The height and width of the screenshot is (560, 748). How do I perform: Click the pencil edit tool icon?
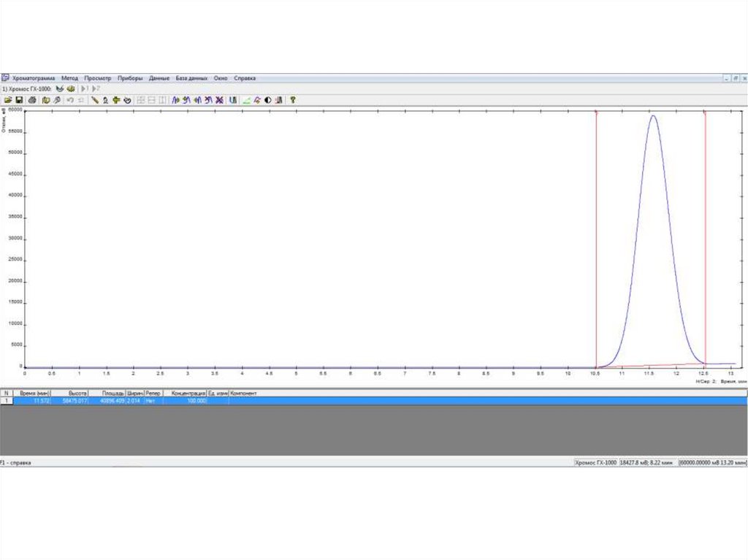coord(94,100)
